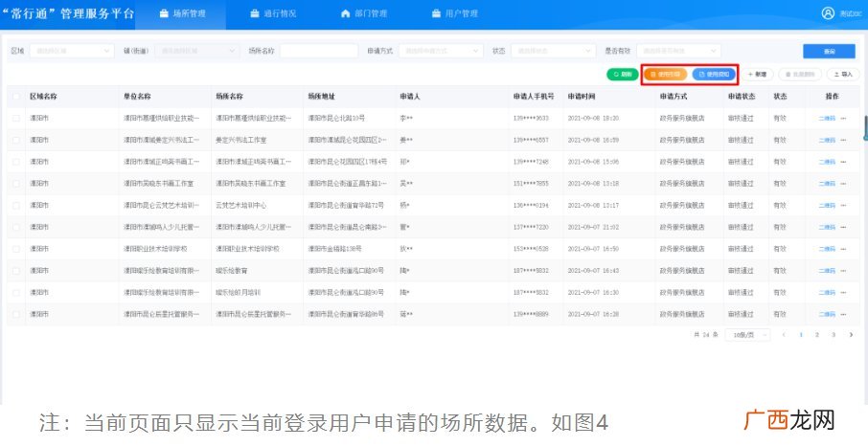
Task: Click the phone cell 136****0194
Action: (531, 205)
